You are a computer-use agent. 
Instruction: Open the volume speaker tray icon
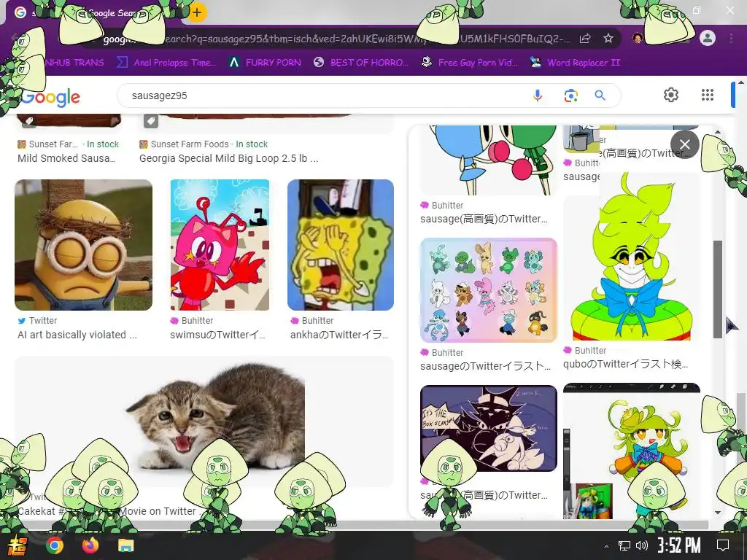(x=642, y=545)
